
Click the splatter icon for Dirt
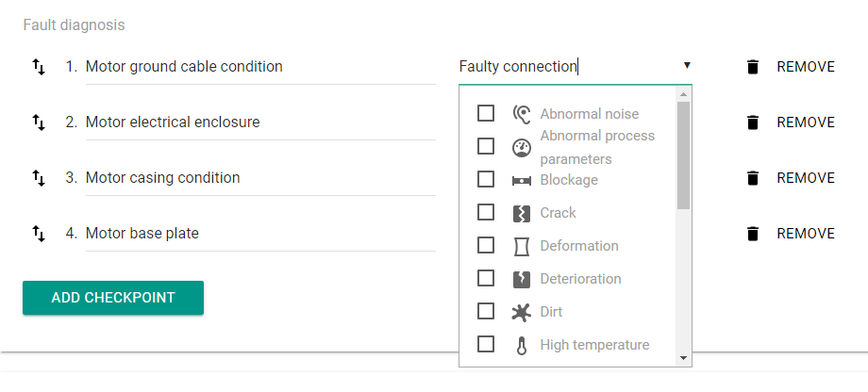coord(522,313)
